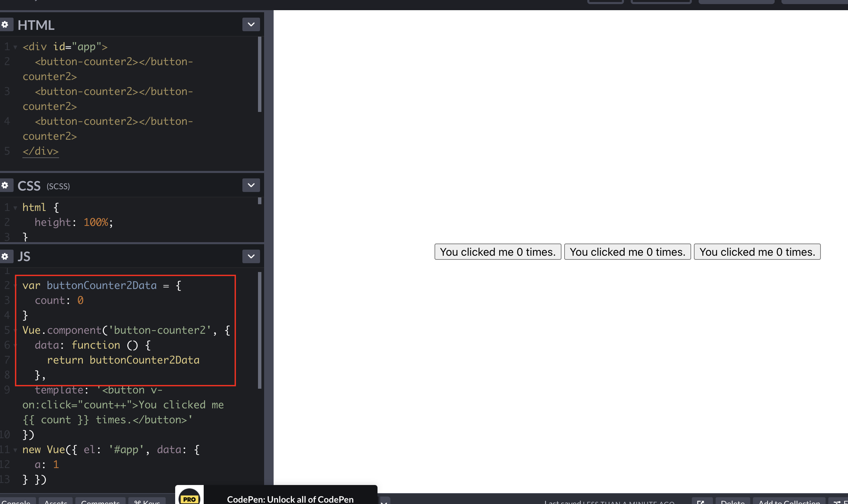Fold JS line 11 new Vue block
The height and width of the screenshot is (504, 848).
[x=15, y=450]
